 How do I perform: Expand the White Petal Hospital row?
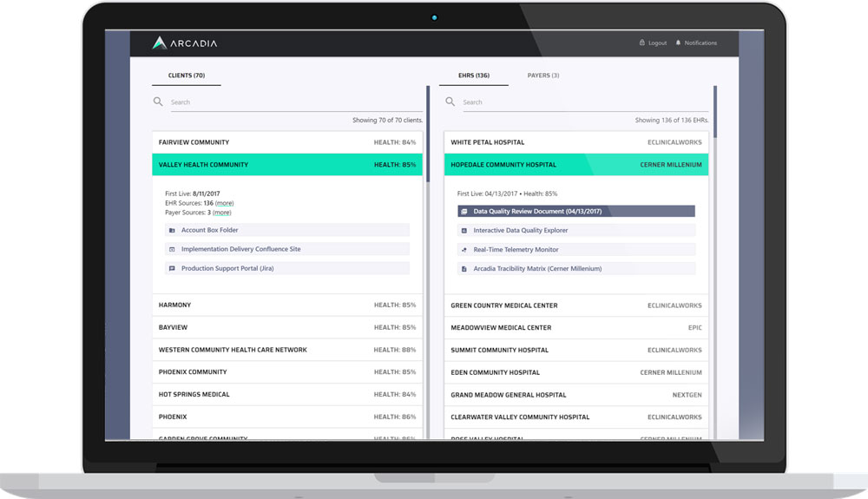(576, 142)
